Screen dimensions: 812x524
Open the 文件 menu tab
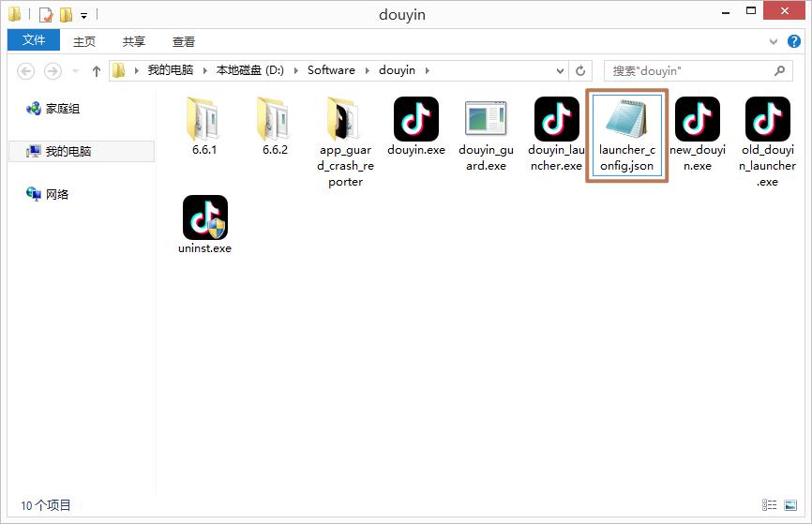pyautogui.click(x=34, y=40)
